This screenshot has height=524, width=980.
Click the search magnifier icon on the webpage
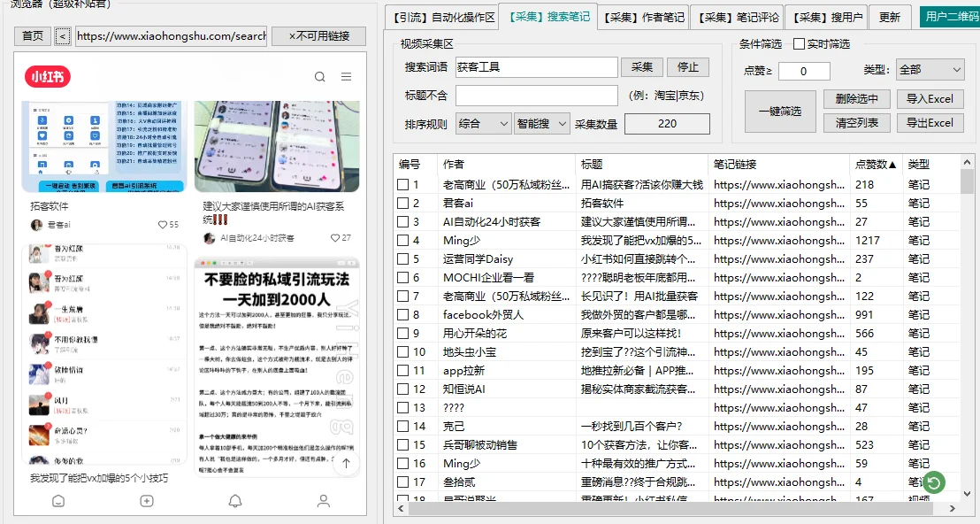click(x=320, y=76)
